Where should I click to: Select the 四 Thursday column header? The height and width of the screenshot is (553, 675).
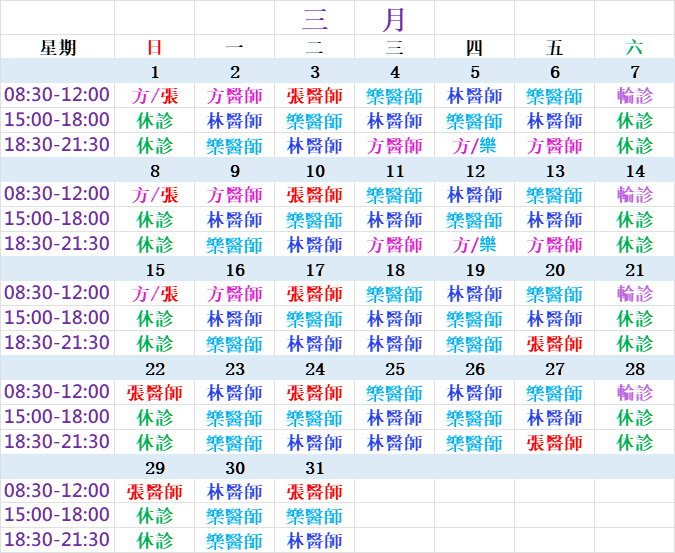[x=474, y=47]
